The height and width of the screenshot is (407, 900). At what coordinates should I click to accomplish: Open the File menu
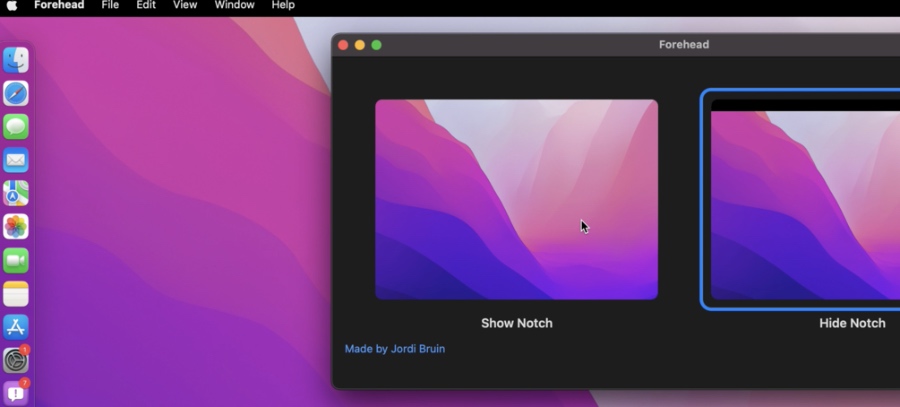[x=110, y=5]
